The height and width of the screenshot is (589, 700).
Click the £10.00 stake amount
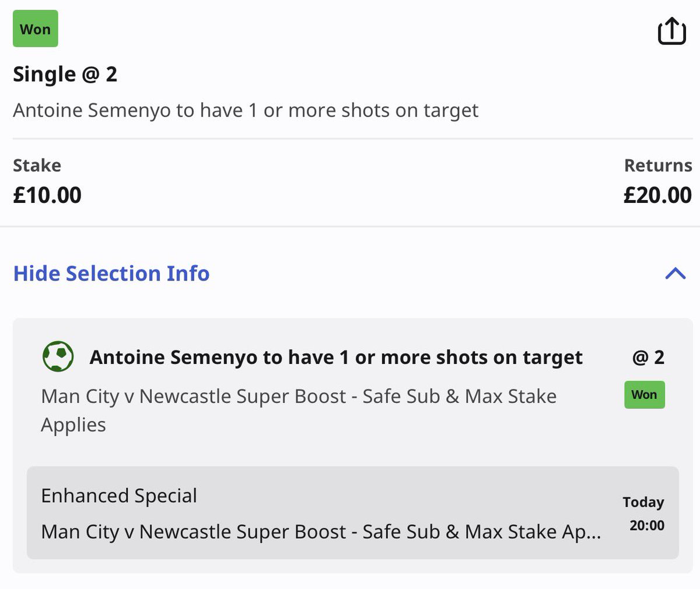(x=47, y=195)
